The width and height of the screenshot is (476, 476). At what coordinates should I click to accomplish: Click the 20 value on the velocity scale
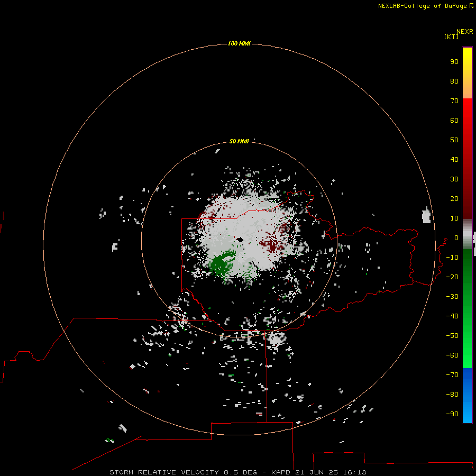454,198
